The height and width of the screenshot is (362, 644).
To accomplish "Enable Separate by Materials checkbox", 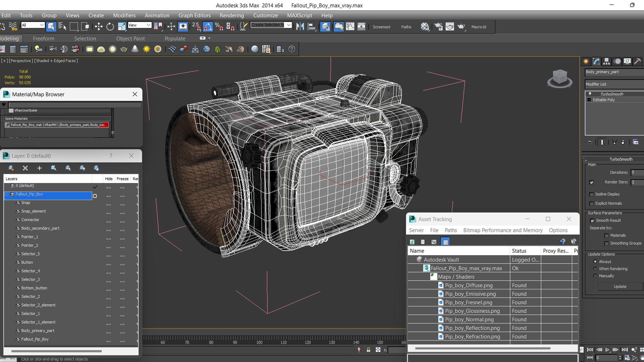I will [x=606, y=236].
